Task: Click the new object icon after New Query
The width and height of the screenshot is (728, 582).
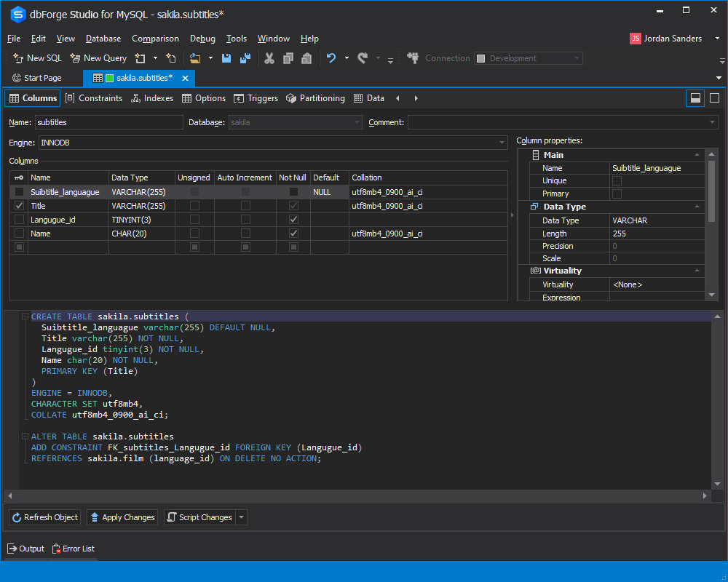Action: click(140, 58)
